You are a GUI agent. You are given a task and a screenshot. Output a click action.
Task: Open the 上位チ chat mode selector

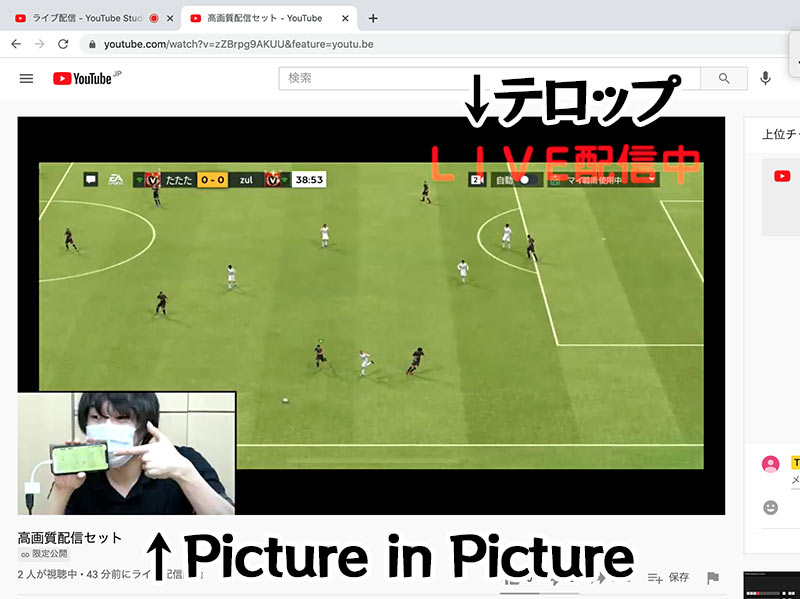click(781, 134)
